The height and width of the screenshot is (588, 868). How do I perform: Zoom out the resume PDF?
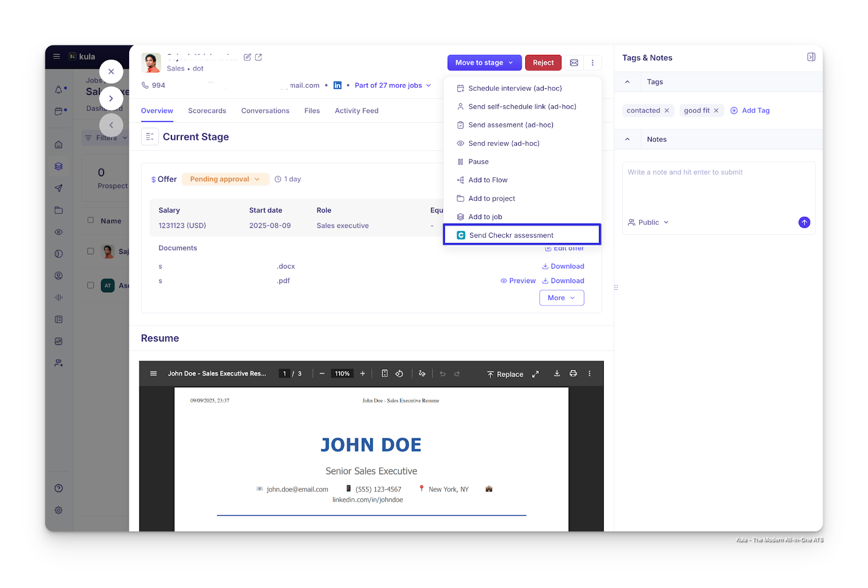pos(322,374)
